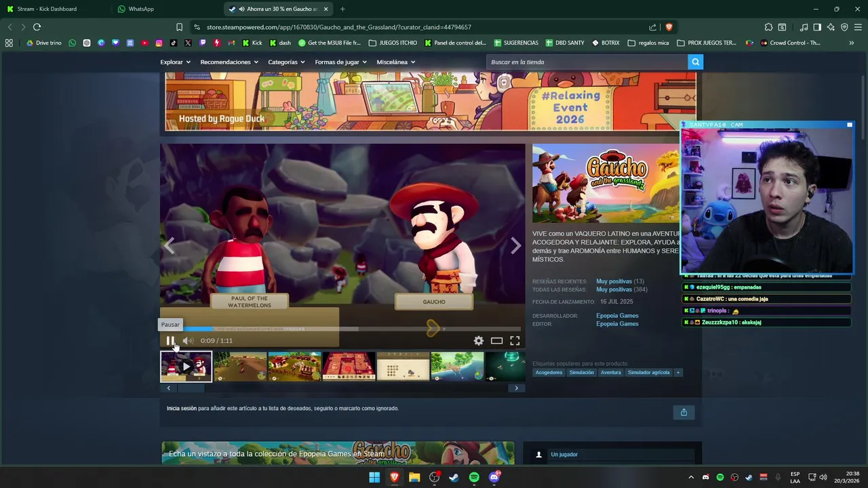Click the Steam search magnifier button
The width and height of the screenshot is (868, 488).
coord(695,62)
